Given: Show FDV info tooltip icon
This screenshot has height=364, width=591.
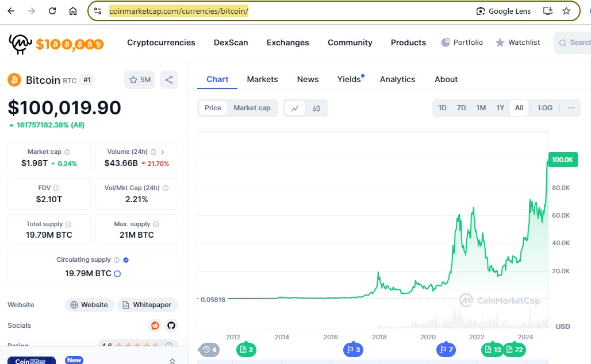Looking at the screenshot, I should (56, 188).
